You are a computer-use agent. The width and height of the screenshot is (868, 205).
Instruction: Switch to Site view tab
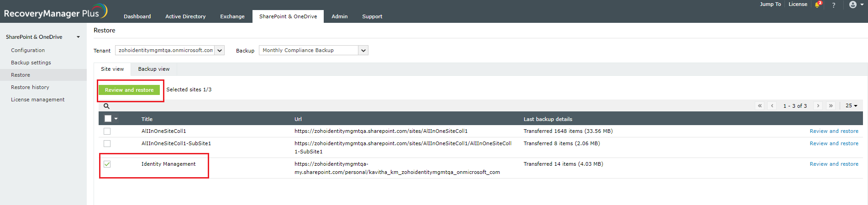tap(112, 69)
